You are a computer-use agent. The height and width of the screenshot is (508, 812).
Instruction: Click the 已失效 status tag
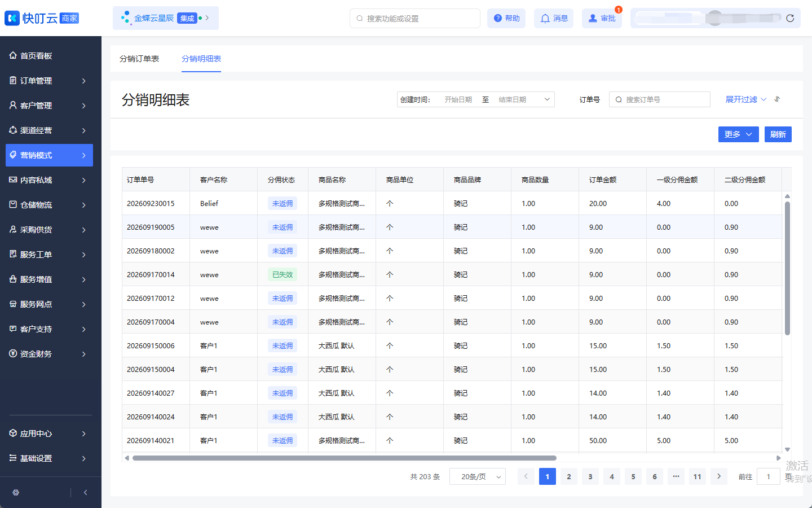(283, 274)
